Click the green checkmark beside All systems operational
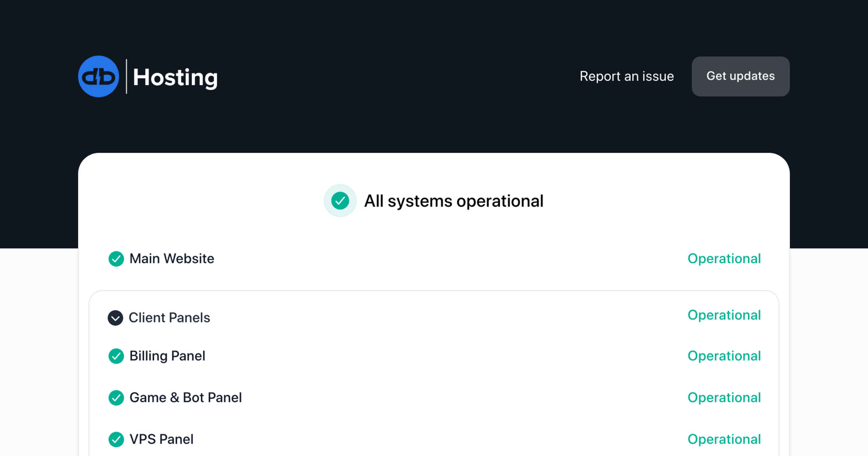The width and height of the screenshot is (868, 456). (340, 200)
